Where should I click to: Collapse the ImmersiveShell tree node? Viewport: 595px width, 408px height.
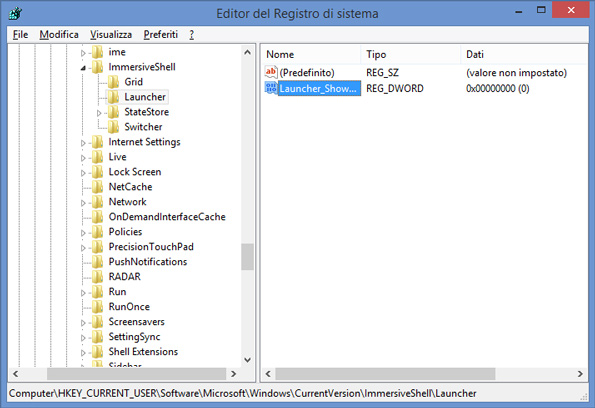83,68
